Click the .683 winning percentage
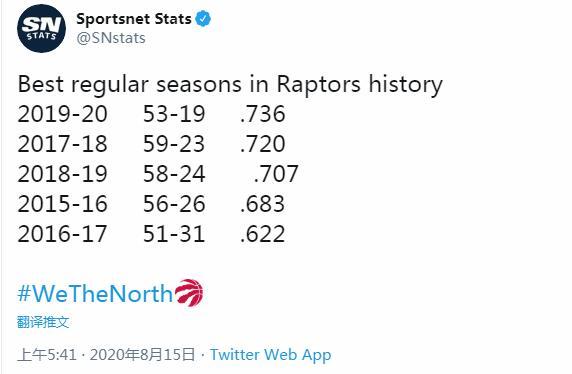 tap(262, 203)
